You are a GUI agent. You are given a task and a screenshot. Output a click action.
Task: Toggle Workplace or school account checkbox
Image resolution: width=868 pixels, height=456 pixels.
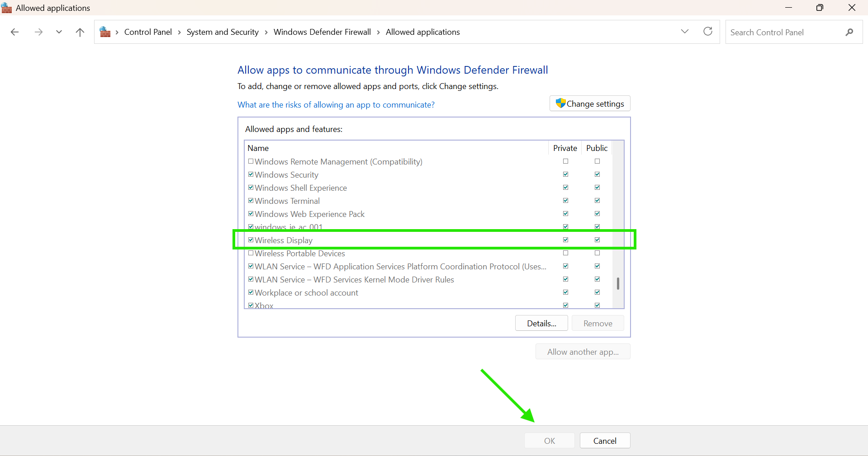pos(251,292)
